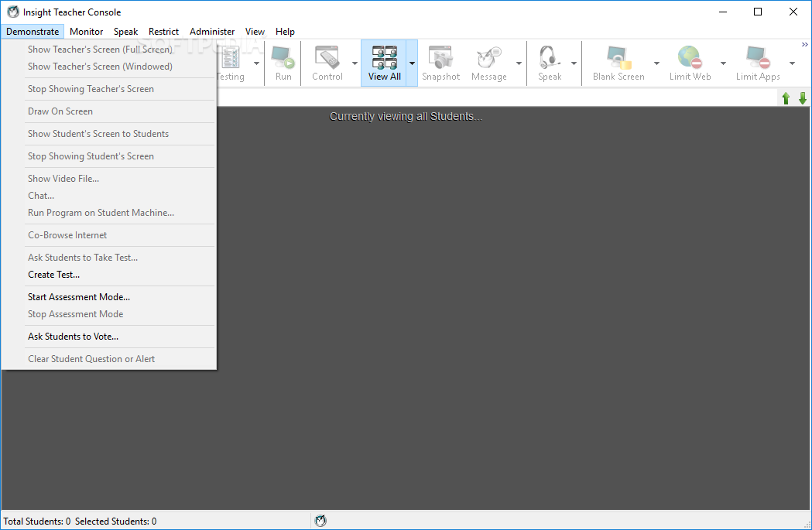
Task: Open the Limit Apps dropdown arrow
Action: (x=792, y=63)
